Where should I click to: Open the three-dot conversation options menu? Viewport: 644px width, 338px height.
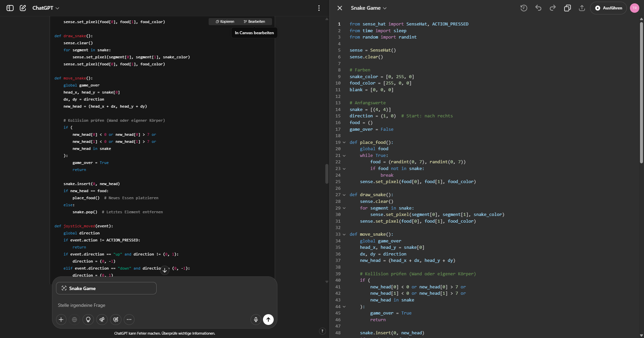319,8
